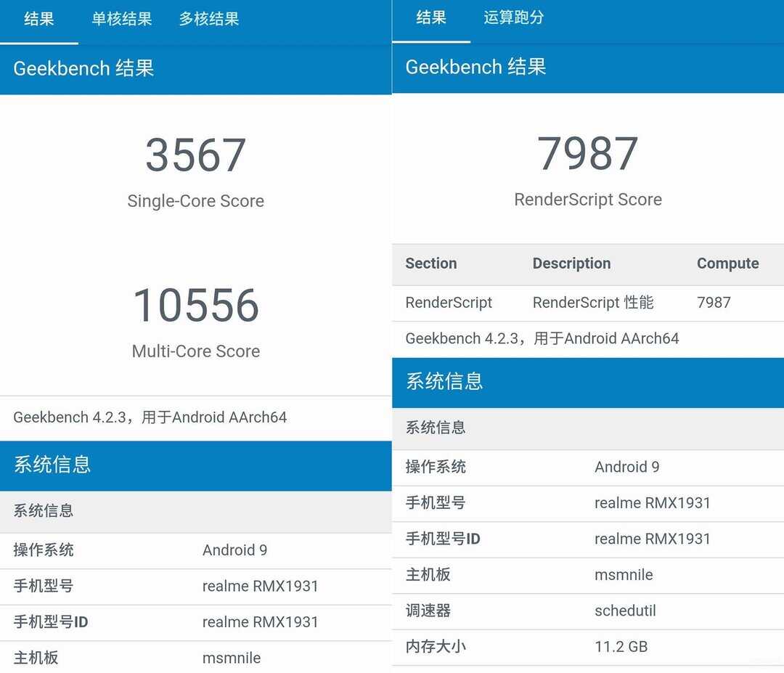Click msmnile value in right panel

pos(624,575)
